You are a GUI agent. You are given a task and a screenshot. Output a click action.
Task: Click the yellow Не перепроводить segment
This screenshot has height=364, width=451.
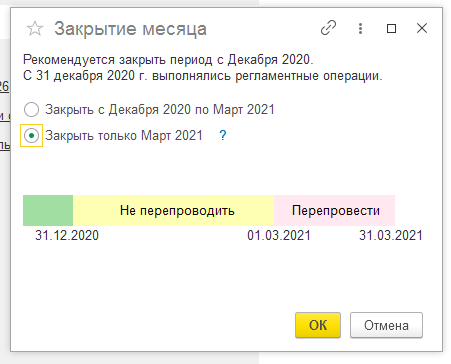173,210
